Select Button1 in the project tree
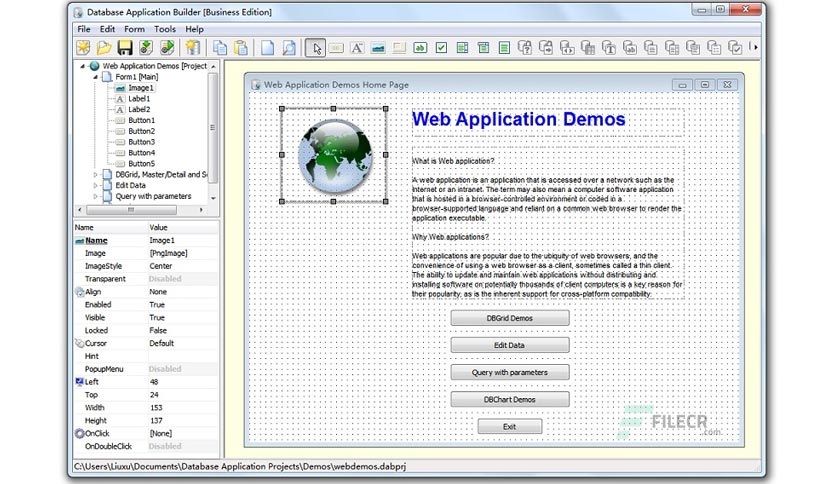Viewport: 836px width, 484px height. (141, 120)
